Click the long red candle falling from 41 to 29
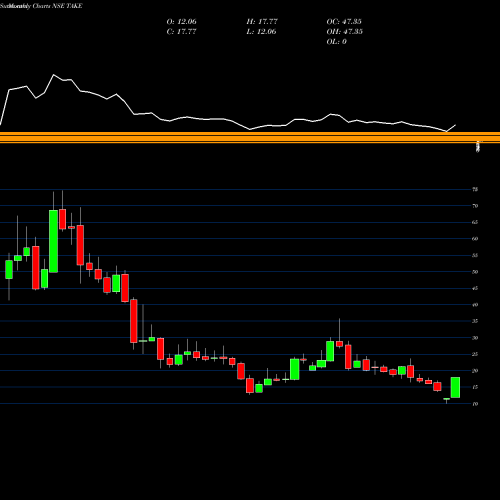Image resolution: width=500 pixels, height=500 pixels. [134, 321]
